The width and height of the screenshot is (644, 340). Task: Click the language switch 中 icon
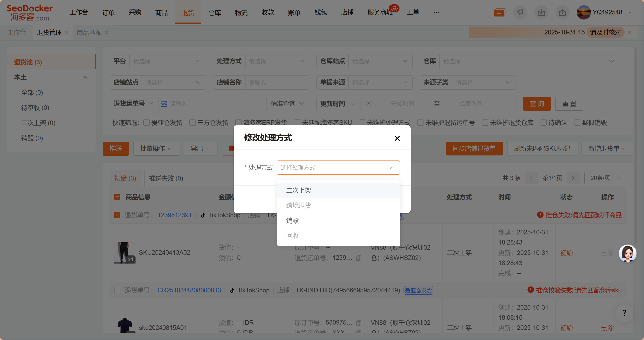[499, 13]
